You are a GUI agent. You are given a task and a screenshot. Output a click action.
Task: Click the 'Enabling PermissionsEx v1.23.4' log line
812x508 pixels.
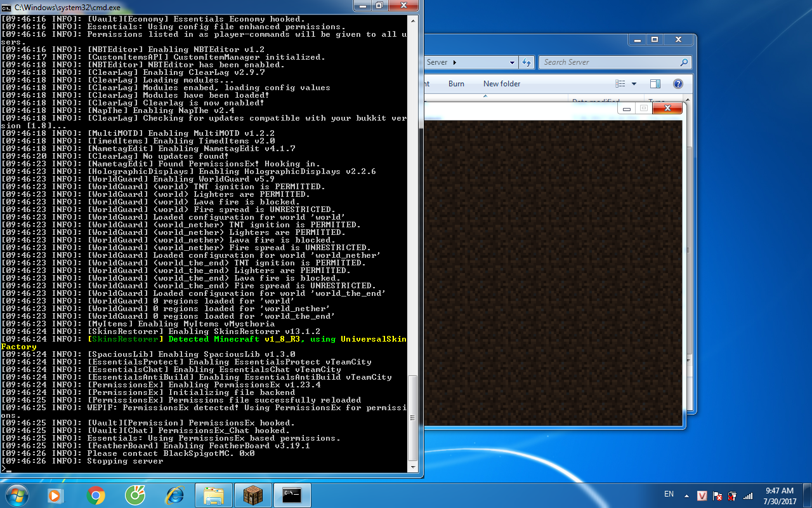160,385
